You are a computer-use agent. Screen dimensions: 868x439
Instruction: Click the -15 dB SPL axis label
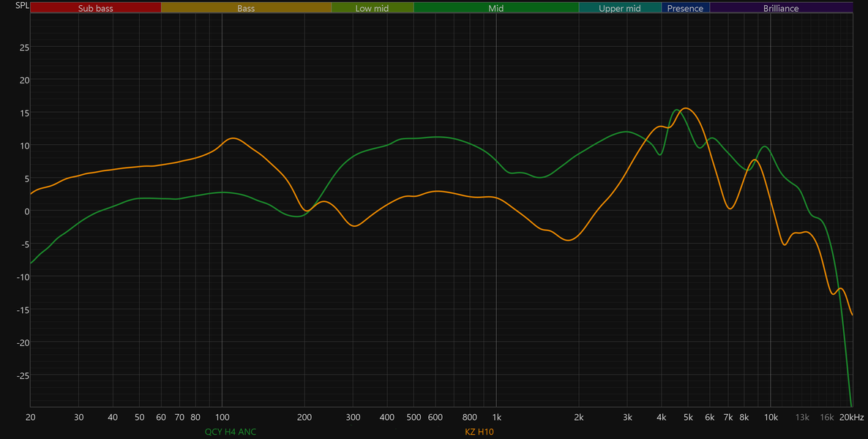tap(23, 310)
